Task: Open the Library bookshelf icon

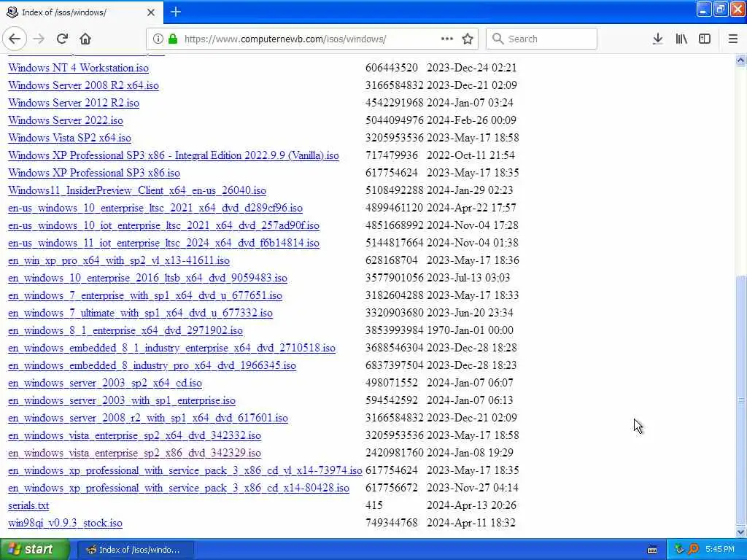Action: tap(681, 39)
